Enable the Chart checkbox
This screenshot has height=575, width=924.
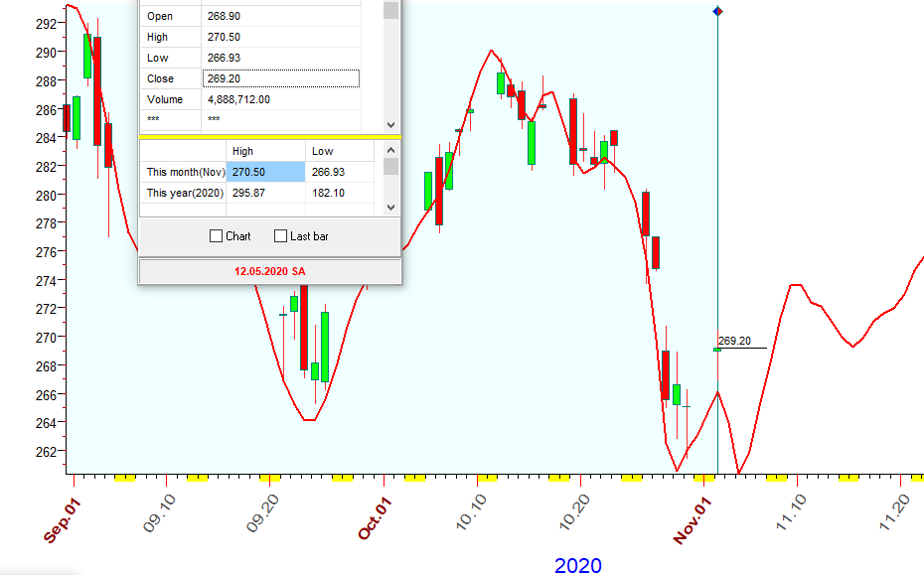point(217,236)
